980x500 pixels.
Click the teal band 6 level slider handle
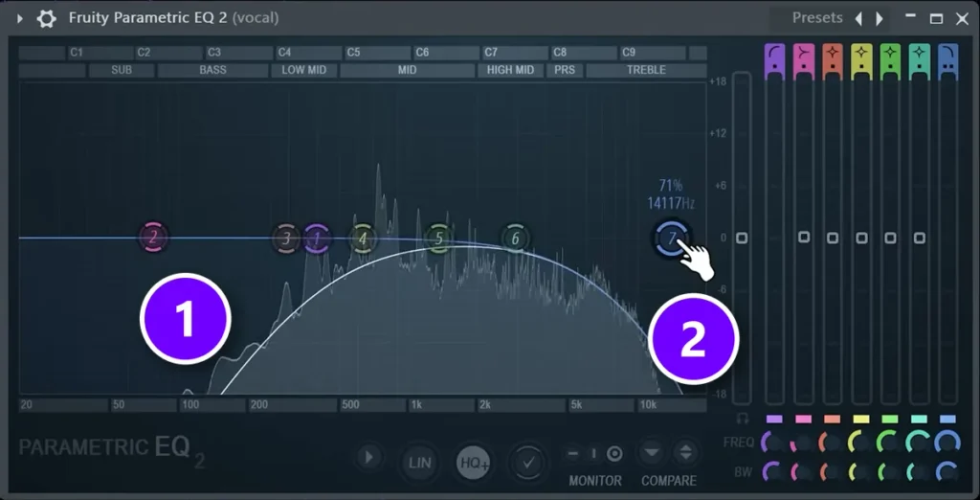[x=920, y=238]
